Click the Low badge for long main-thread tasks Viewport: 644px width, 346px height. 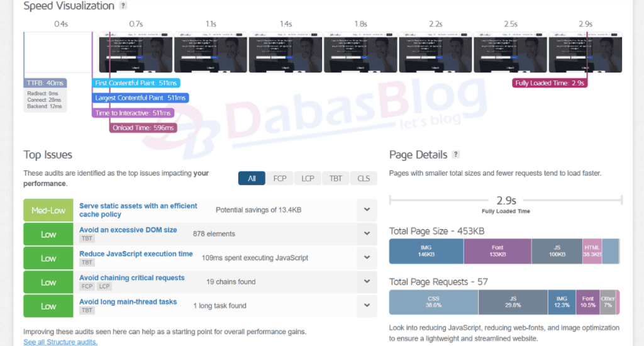(x=48, y=306)
